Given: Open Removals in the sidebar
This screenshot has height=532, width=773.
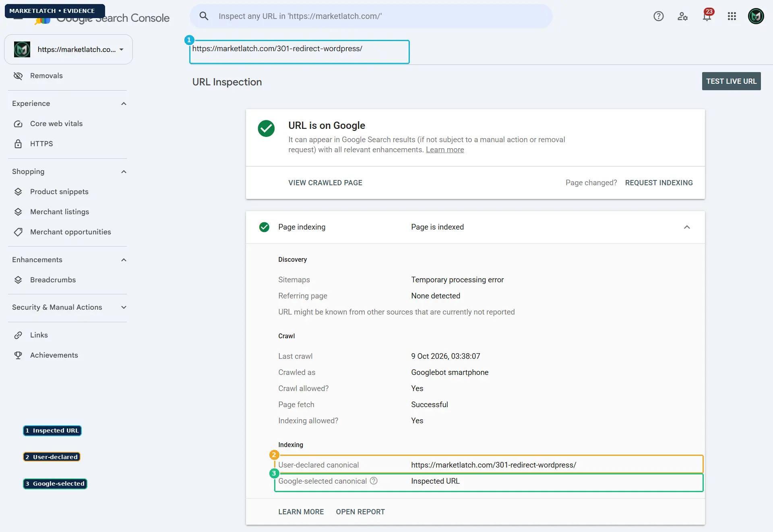Looking at the screenshot, I should pos(46,76).
